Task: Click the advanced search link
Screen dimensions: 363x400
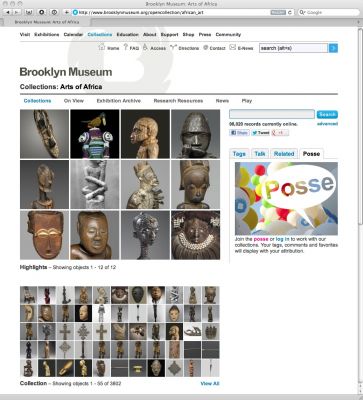Action: coord(327,124)
